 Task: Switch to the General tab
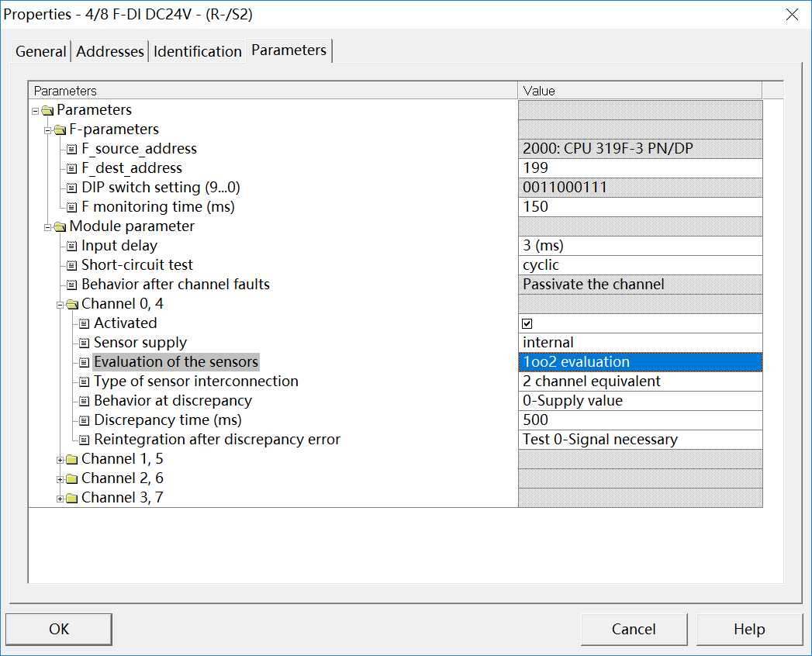41,52
